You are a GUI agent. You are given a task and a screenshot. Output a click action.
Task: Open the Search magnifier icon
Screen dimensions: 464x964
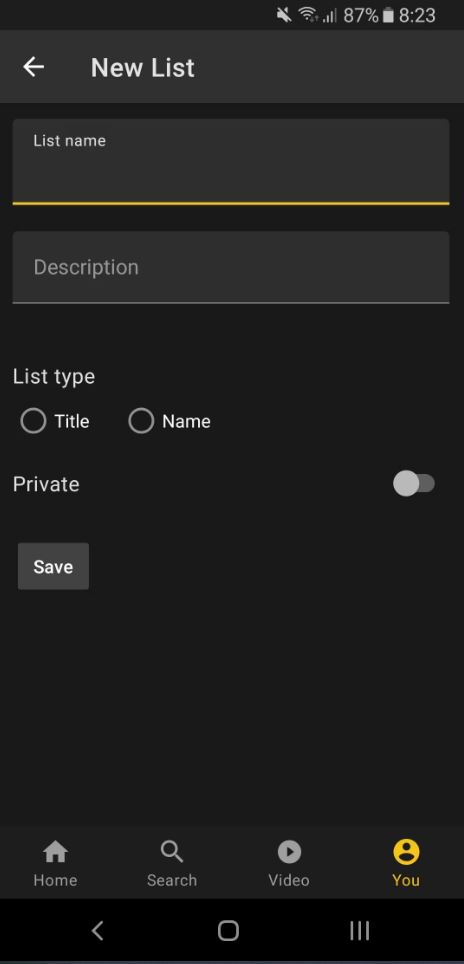click(171, 852)
